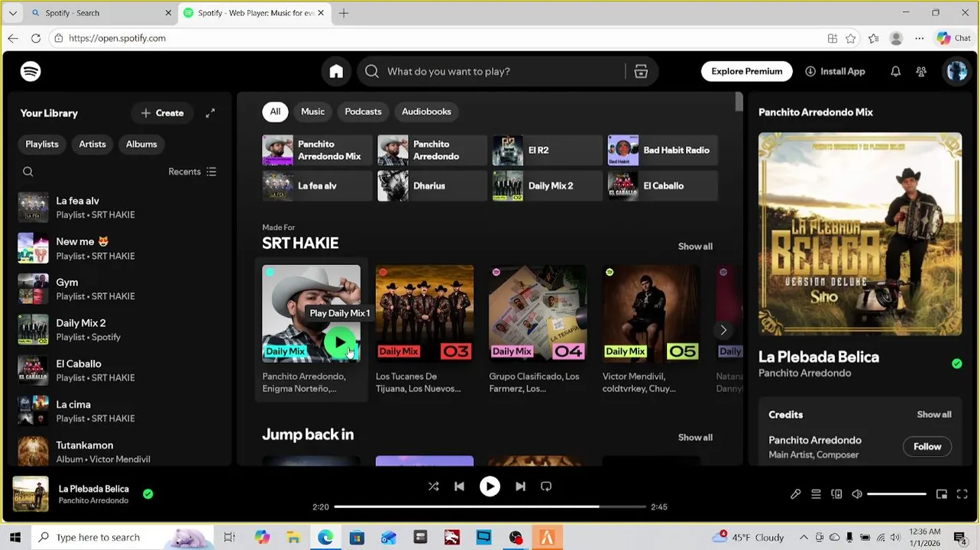Toggle shuffle playback
The height and width of the screenshot is (550, 980).
[x=433, y=487]
